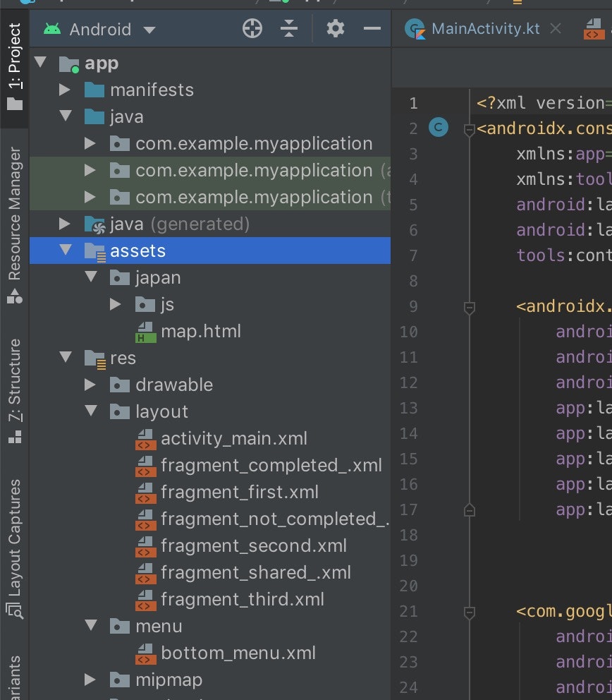This screenshot has height=700, width=612.
Task: Click the js folder icon
Action: pyautogui.click(x=145, y=304)
